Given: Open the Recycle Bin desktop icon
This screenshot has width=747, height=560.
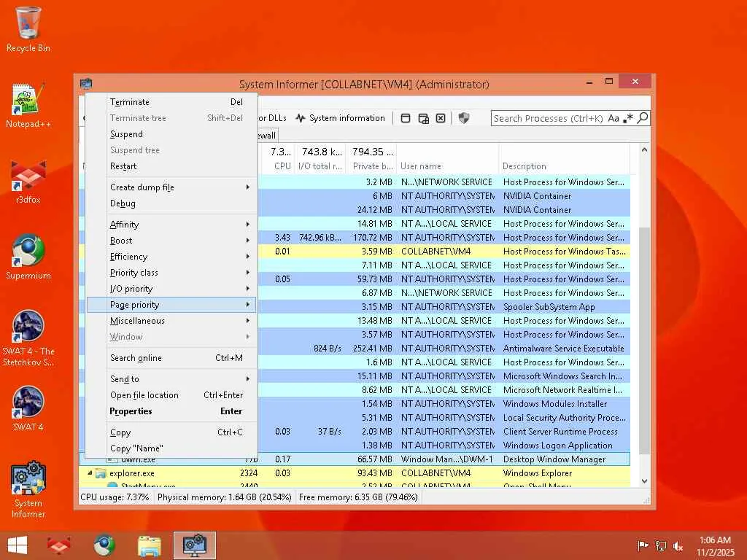Looking at the screenshot, I should 28,29.
